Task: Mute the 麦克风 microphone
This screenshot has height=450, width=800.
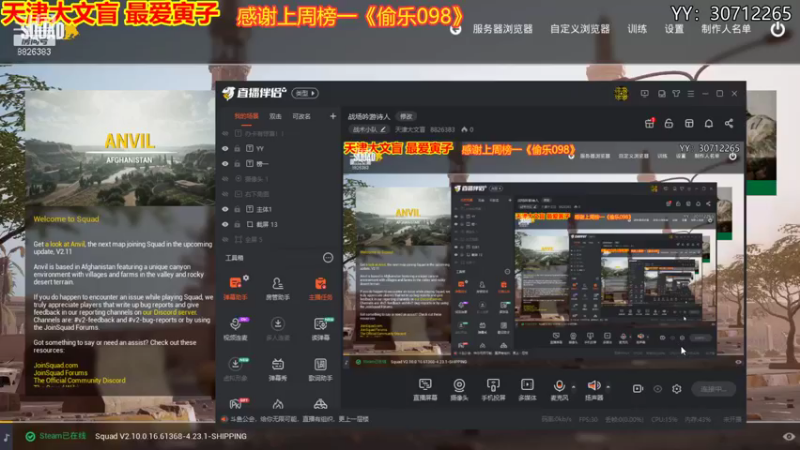Action: (x=559, y=389)
